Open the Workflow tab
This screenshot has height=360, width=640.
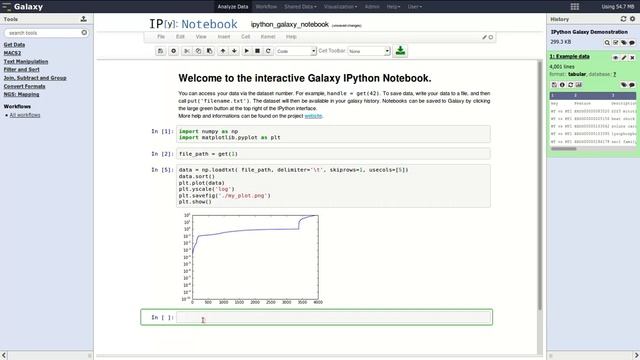[x=266, y=7]
